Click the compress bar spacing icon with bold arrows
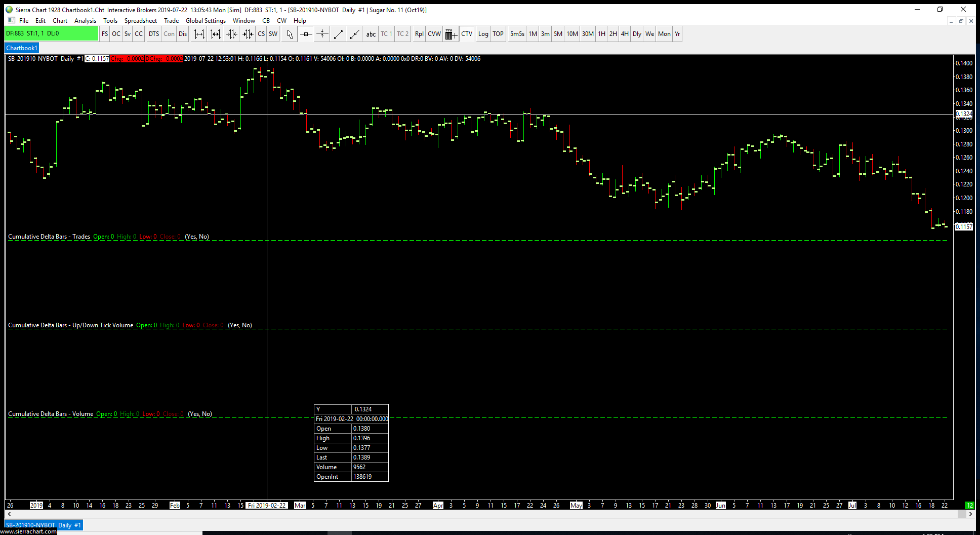The width and height of the screenshot is (980, 535). click(248, 34)
